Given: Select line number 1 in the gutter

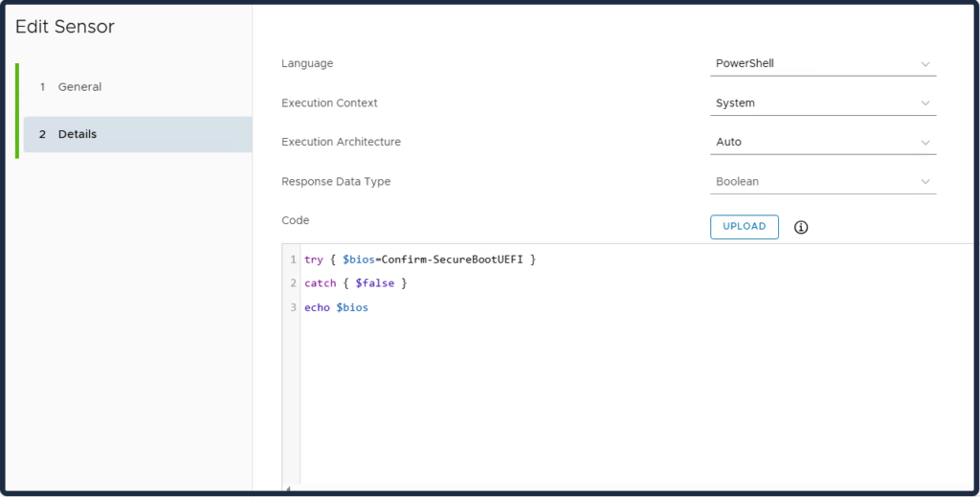Looking at the screenshot, I should point(293,260).
